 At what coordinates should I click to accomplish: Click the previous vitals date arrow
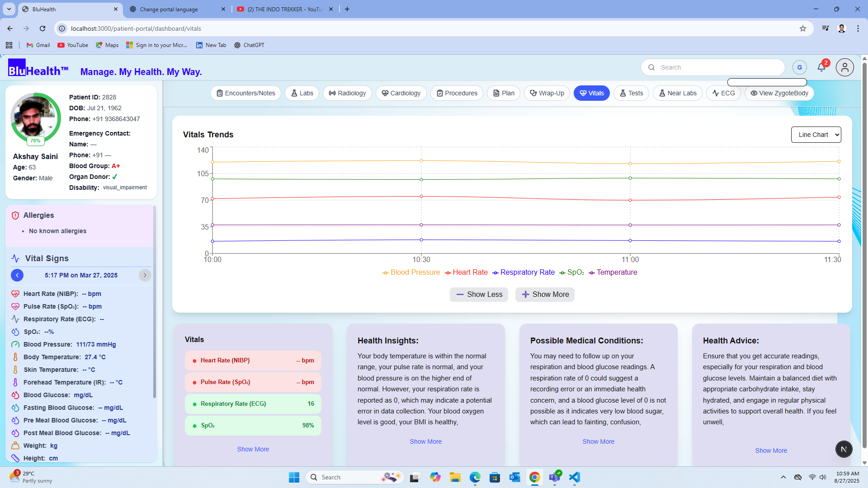(x=17, y=275)
